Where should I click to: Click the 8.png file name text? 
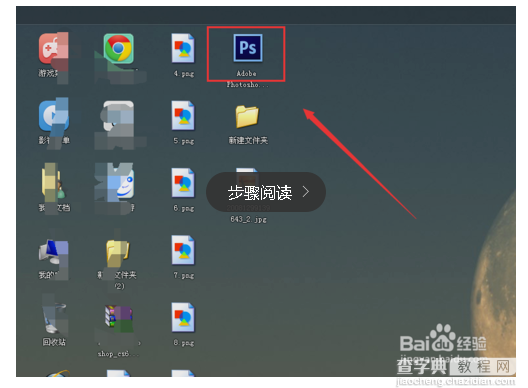click(184, 343)
